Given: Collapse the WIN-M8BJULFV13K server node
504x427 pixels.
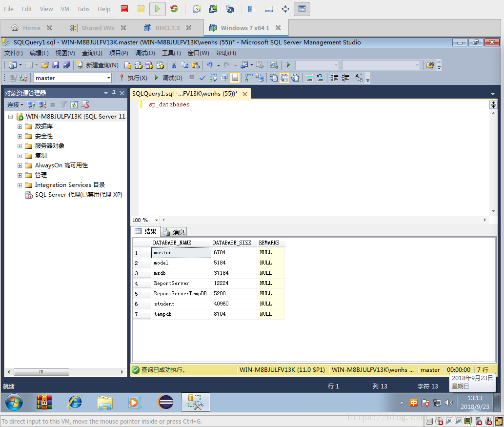Looking at the screenshot, I should [10, 117].
